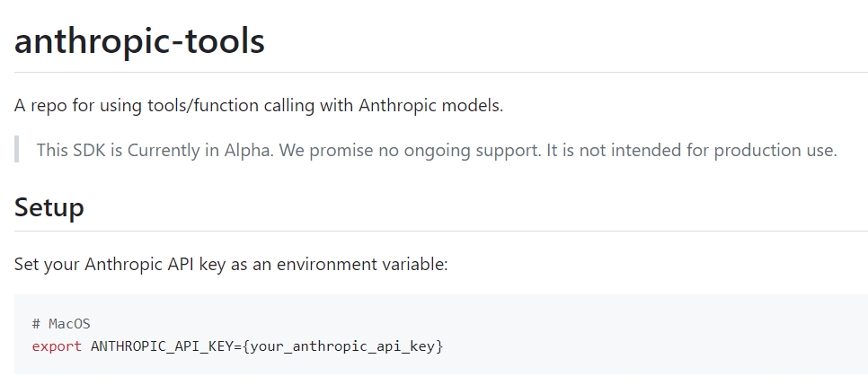Click the repo description paragraph
The height and width of the screenshot is (385, 868).
pos(259,105)
